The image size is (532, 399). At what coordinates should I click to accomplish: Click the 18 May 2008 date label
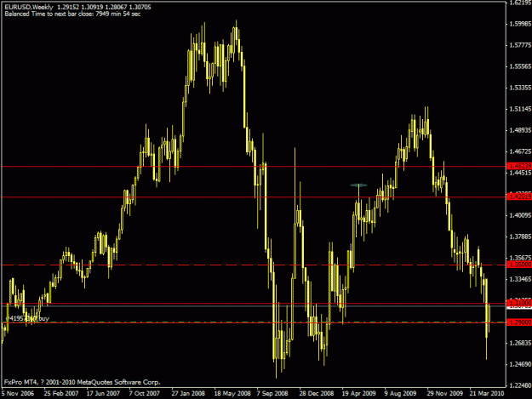click(x=232, y=393)
